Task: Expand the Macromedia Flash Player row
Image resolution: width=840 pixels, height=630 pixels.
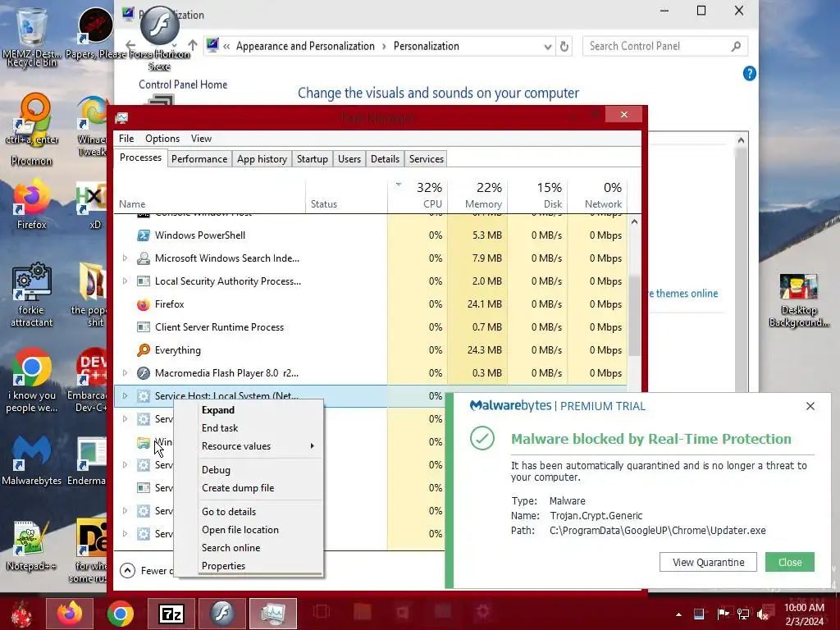Action: (x=125, y=373)
